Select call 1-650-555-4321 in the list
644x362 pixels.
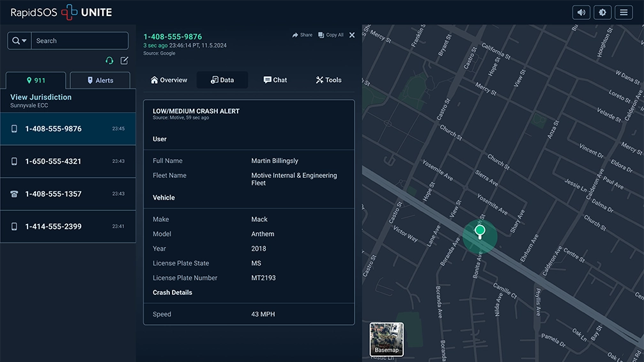(68, 161)
